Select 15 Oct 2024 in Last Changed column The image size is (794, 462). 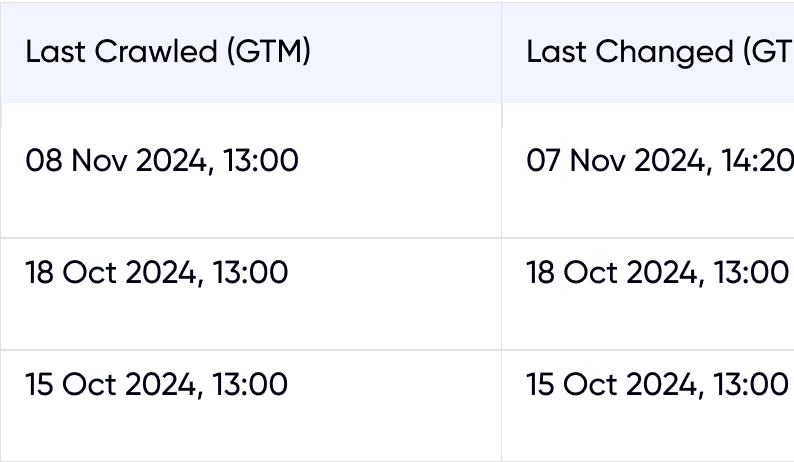[657, 384]
